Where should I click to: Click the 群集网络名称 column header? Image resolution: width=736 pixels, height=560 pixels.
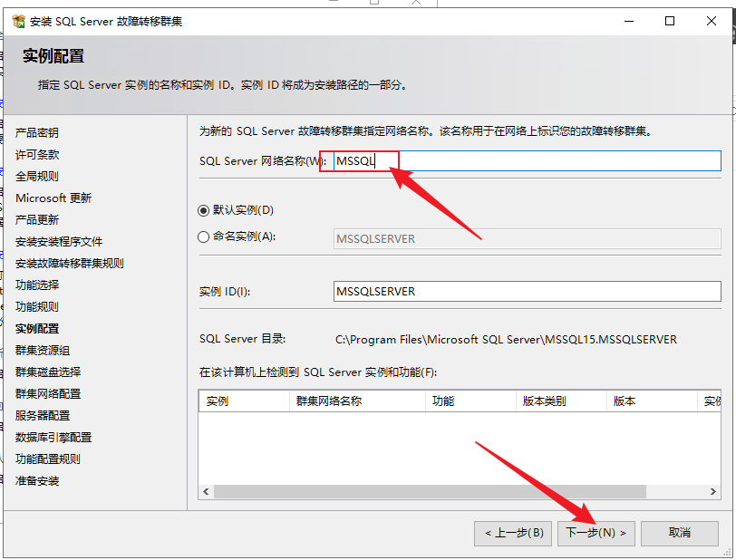(357, 401)
